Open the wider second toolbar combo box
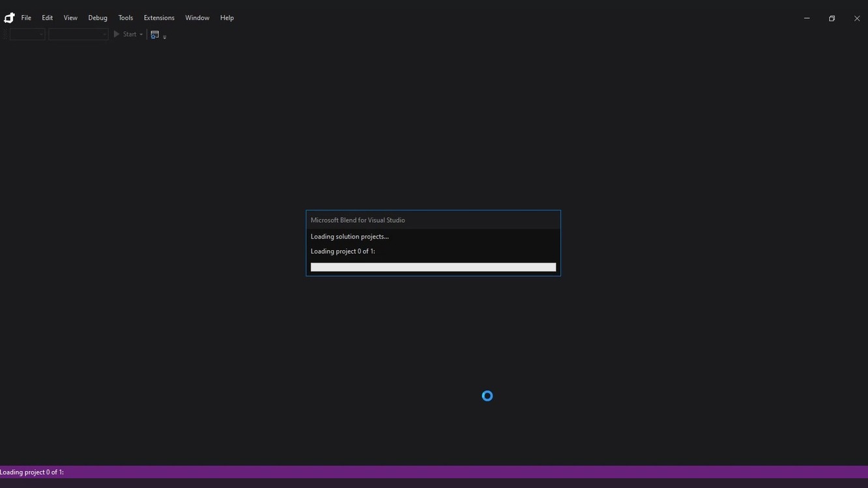This screenshot has width=868, height=488. [x=78, y=35]
